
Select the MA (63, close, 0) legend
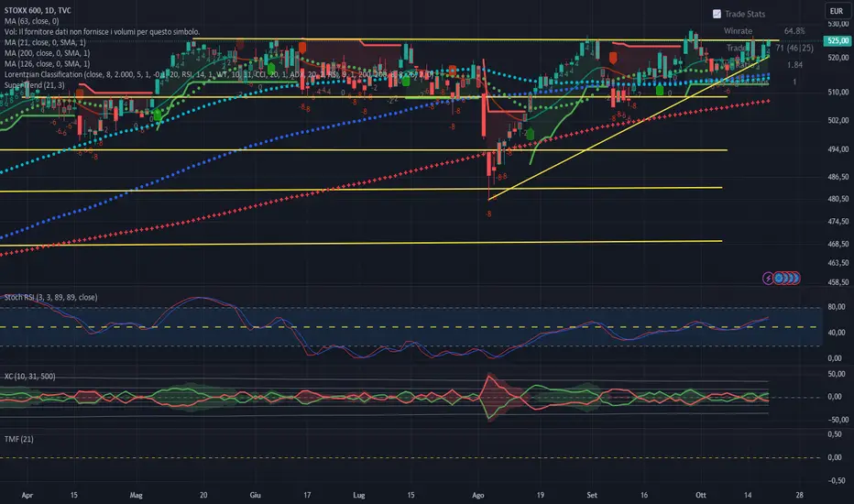(x=33, y=20)
